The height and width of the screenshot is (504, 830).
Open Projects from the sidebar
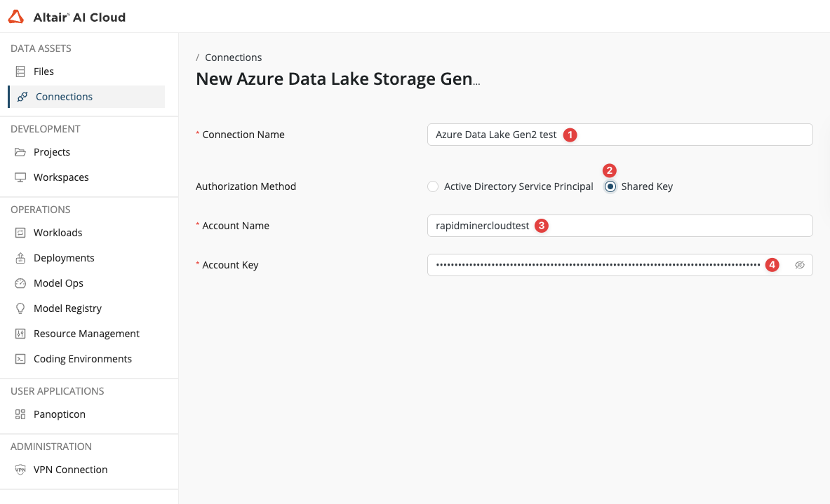[x=20, y=152]
